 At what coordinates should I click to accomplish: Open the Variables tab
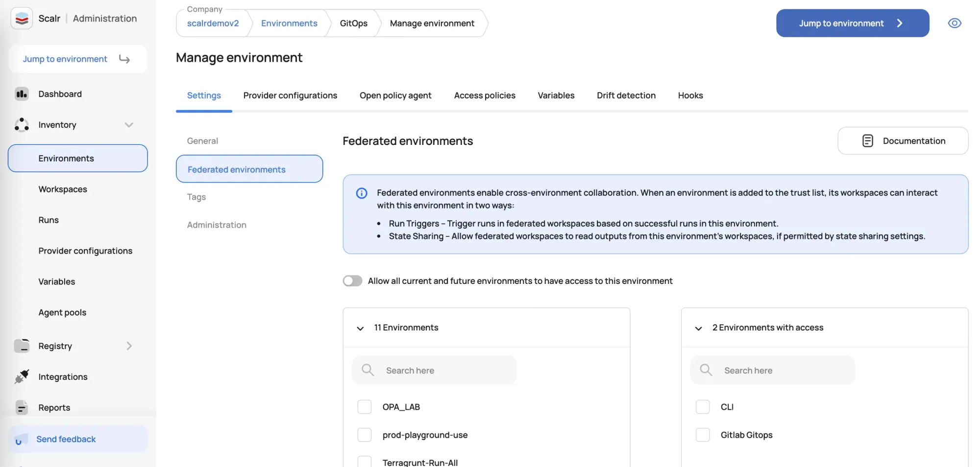tap(556, 95)
